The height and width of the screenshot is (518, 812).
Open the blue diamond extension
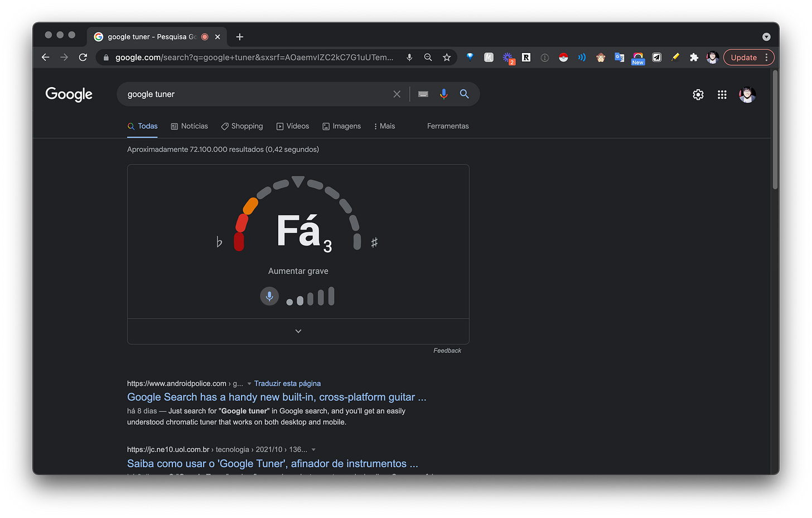pos(470,57)
